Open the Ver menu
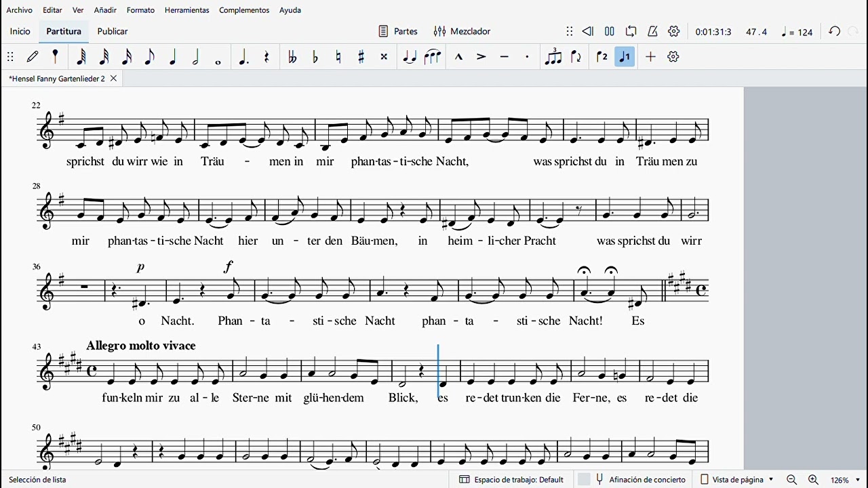Viewport: 868px width, 488px height. (x=78, y=10)
